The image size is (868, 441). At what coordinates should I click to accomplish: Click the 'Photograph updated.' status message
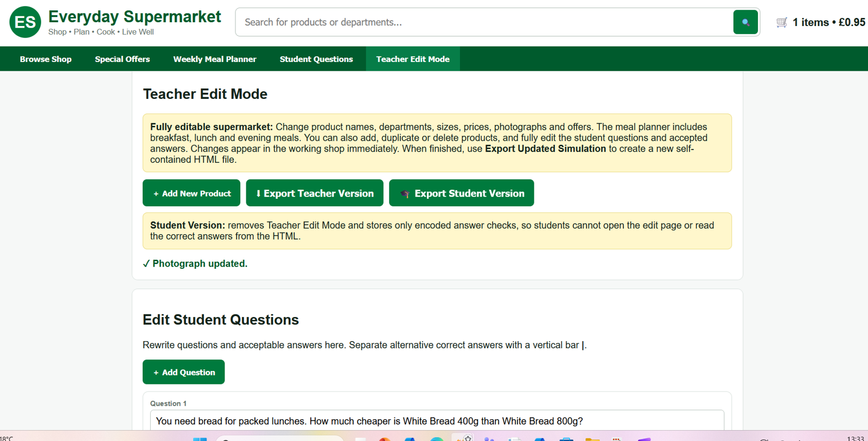[x=195, y=263]
